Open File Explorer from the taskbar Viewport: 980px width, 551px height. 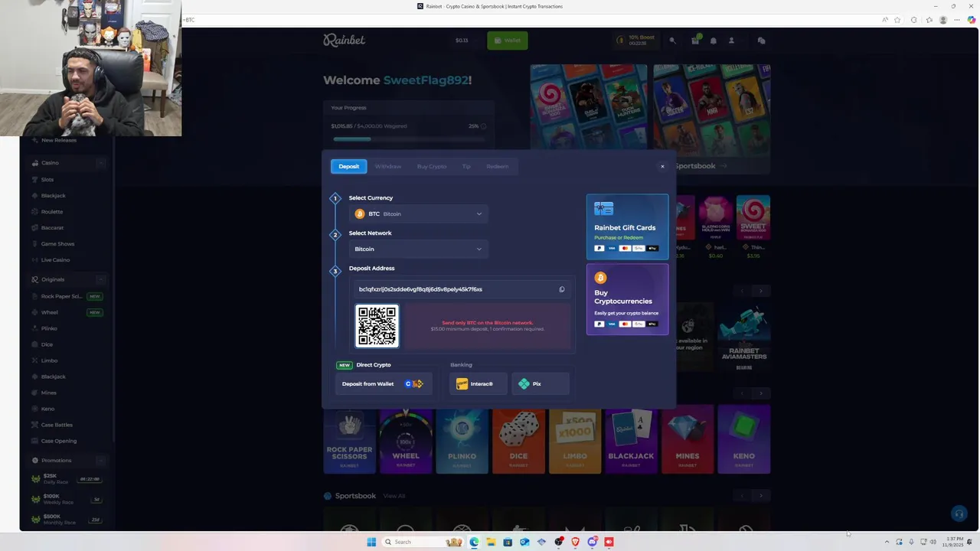point(491,542)
